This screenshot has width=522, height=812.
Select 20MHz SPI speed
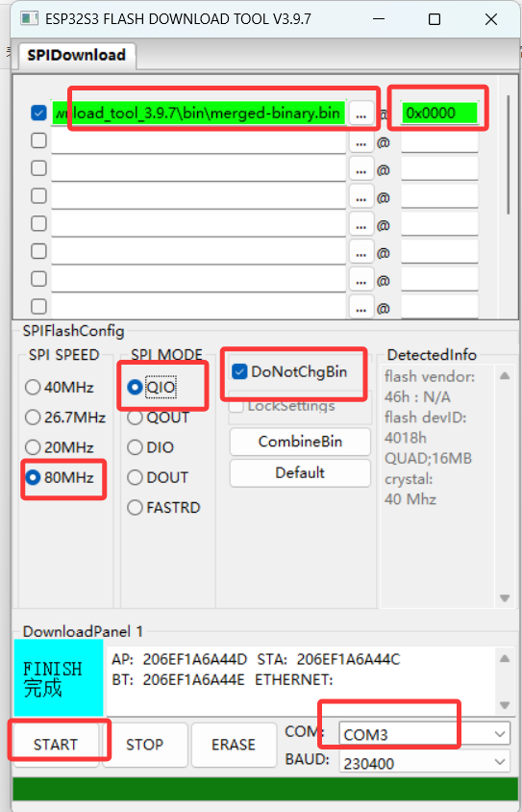[x=60, y=447]
